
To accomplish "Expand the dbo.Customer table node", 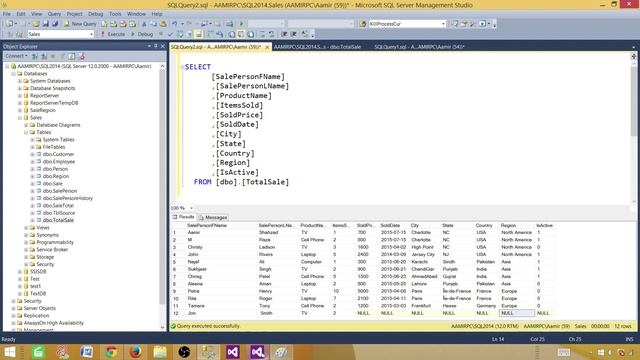I will (x=32, y=154).
